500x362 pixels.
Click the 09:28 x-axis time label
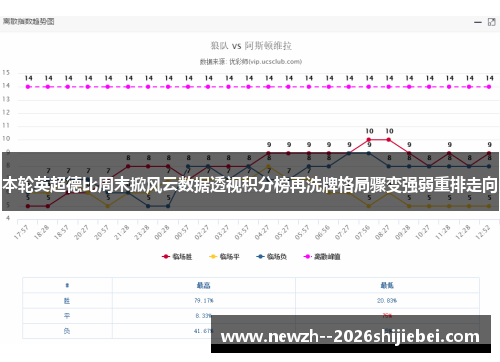pyautogui.click(x=403, y=232)
